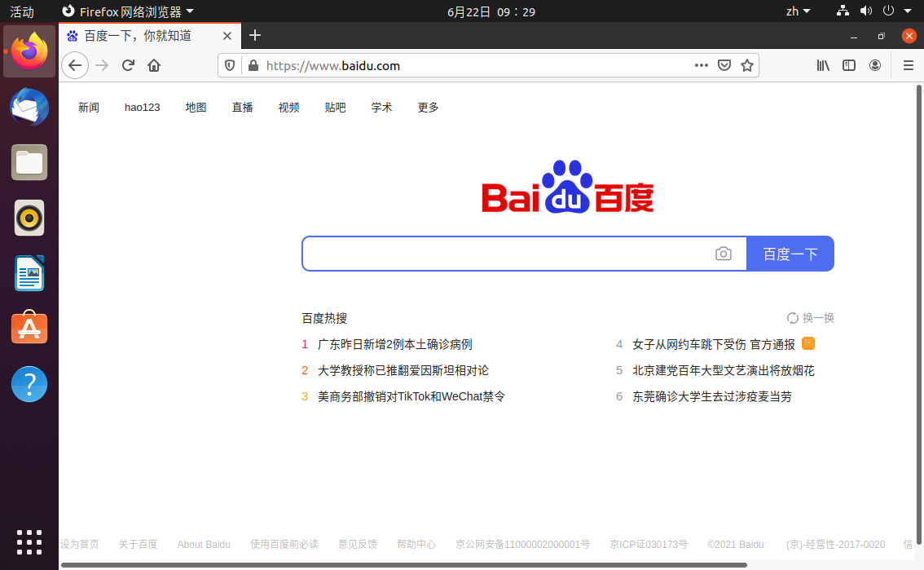This screenshot has height=570, width=924.
Task: Click 使用百度前必读 footer link
Action: pos(284,544)
